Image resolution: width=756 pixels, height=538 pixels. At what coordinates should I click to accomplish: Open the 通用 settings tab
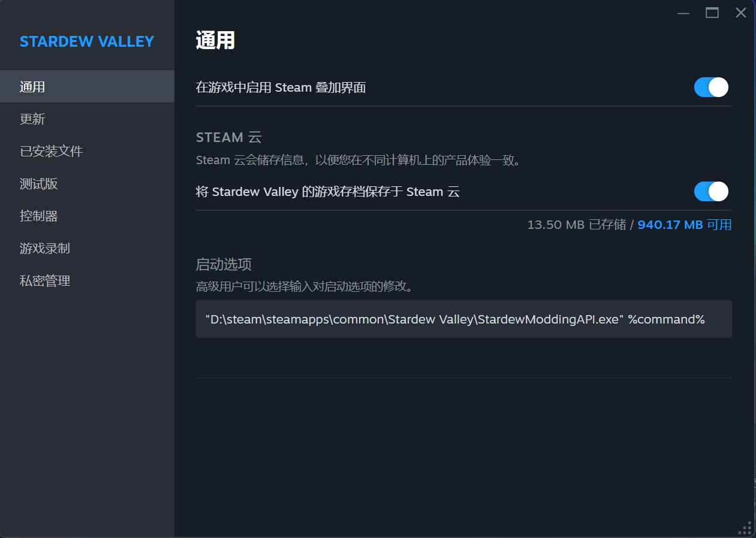coord(87,86)
